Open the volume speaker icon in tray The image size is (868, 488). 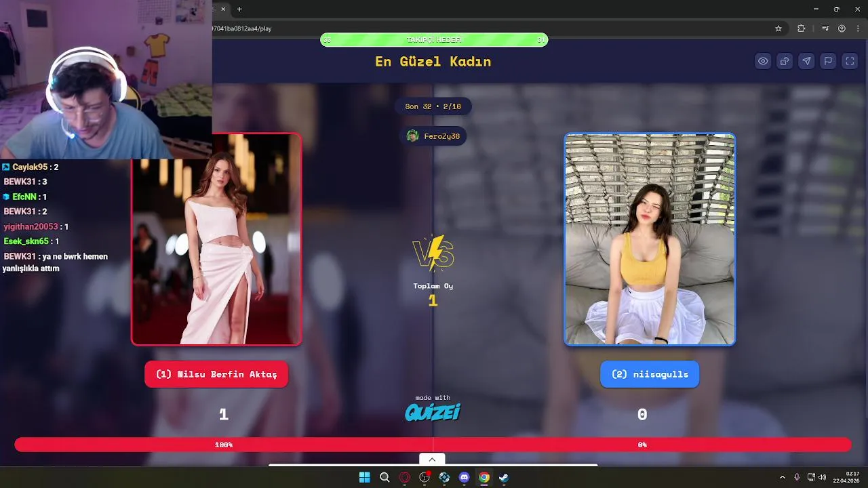[x=822, y=477]
